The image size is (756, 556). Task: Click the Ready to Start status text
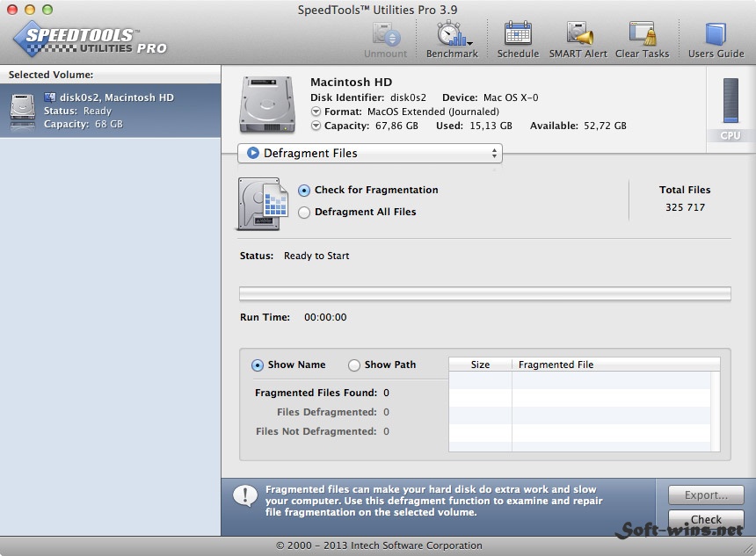(x=316, y=256)
